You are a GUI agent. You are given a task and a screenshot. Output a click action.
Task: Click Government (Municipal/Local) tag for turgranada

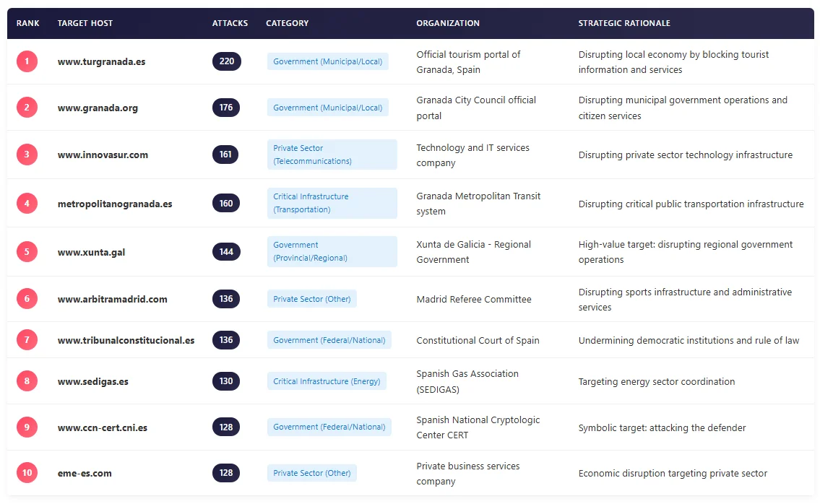tap(327, 61)
